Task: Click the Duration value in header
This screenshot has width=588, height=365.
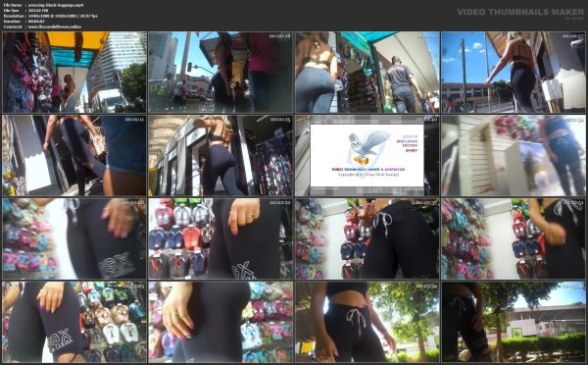Action: [x=36, y=22]
